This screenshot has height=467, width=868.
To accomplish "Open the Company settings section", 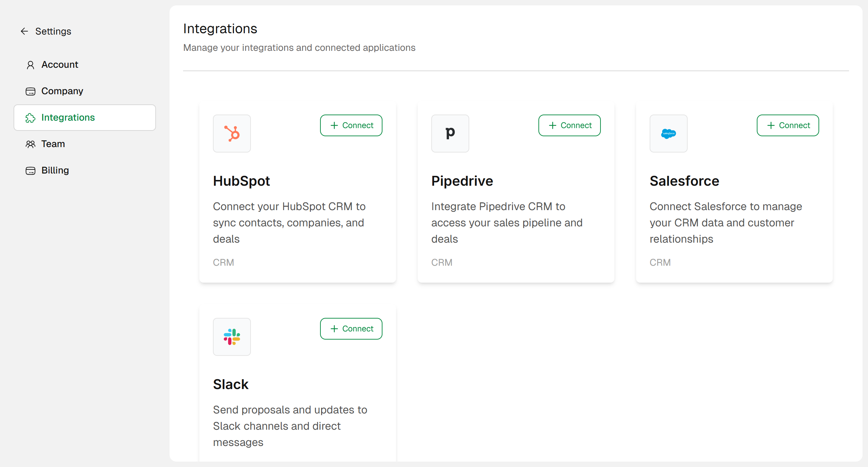I will click(x=62, y=91).
